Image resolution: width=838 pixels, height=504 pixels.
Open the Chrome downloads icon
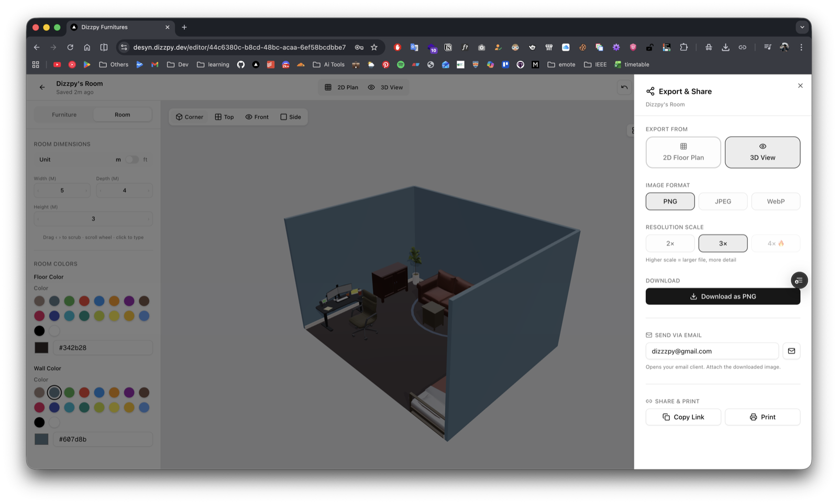pyautogui.click(x=725, y=47)
